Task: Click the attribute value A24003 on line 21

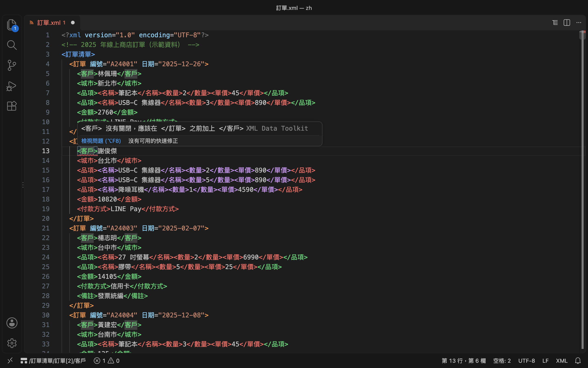Action: 122,228
